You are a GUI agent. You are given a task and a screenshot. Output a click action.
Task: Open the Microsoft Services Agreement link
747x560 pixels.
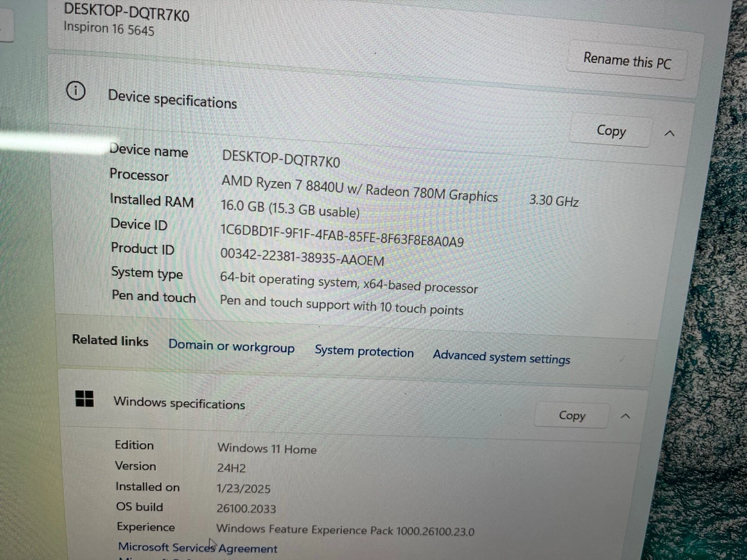pos(197,547)
